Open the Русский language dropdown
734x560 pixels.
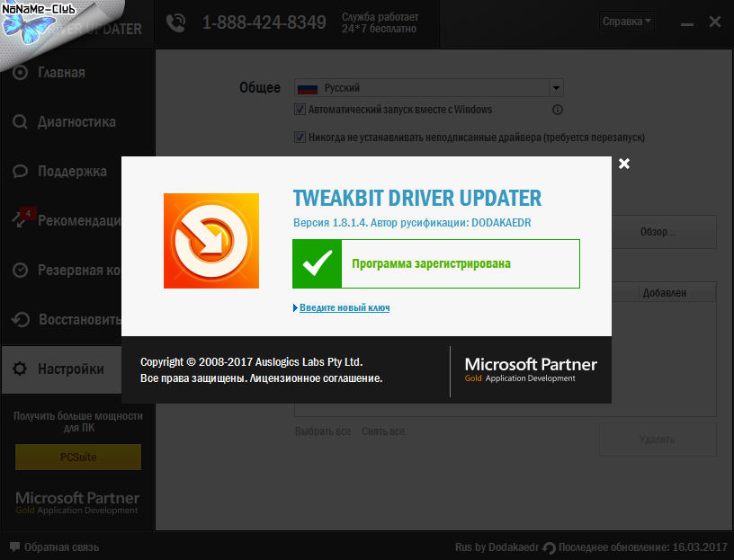click(428, 88)
